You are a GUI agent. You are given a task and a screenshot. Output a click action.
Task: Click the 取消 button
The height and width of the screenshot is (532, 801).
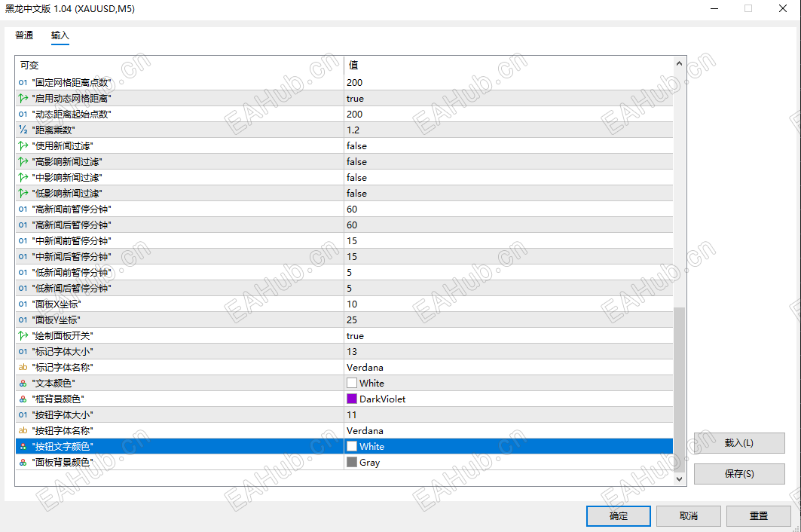pos(688,516)
